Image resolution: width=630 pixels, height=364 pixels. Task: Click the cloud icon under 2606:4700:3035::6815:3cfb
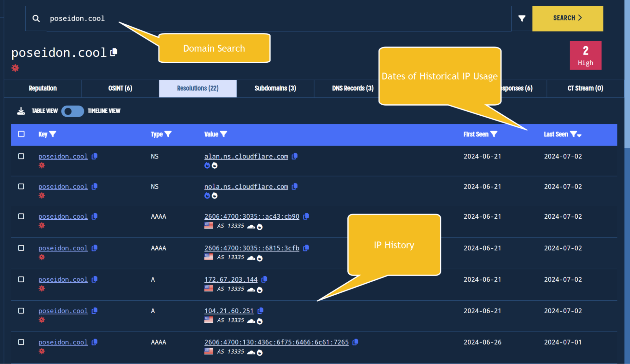tap(251, 258)
